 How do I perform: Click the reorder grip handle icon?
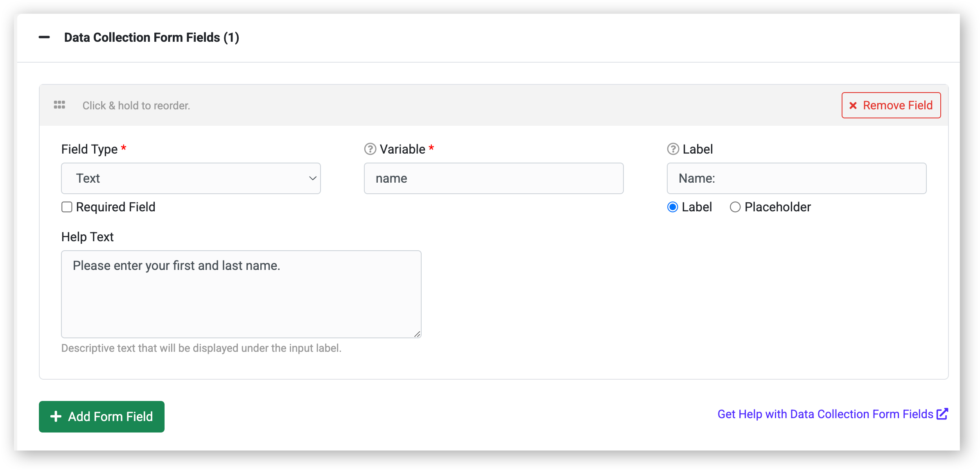59,105
